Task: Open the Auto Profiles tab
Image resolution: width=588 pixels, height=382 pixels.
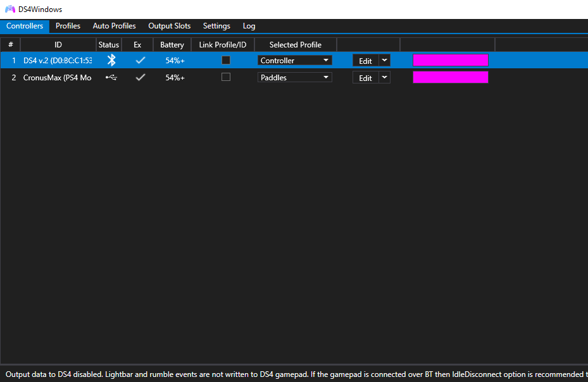Action: 114,26
